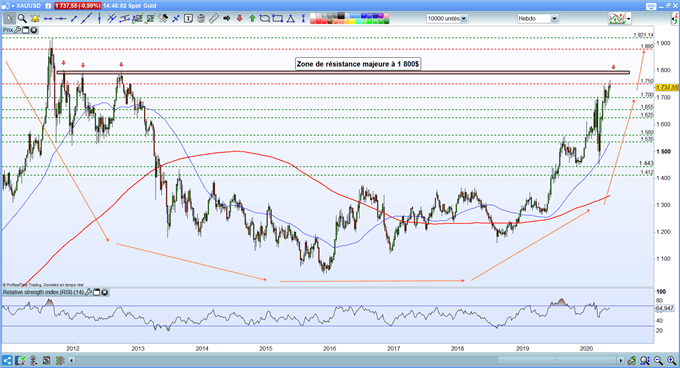Choose the text annotation tool
The height and width of the screenshot is (368, 680).
(188, 19)
